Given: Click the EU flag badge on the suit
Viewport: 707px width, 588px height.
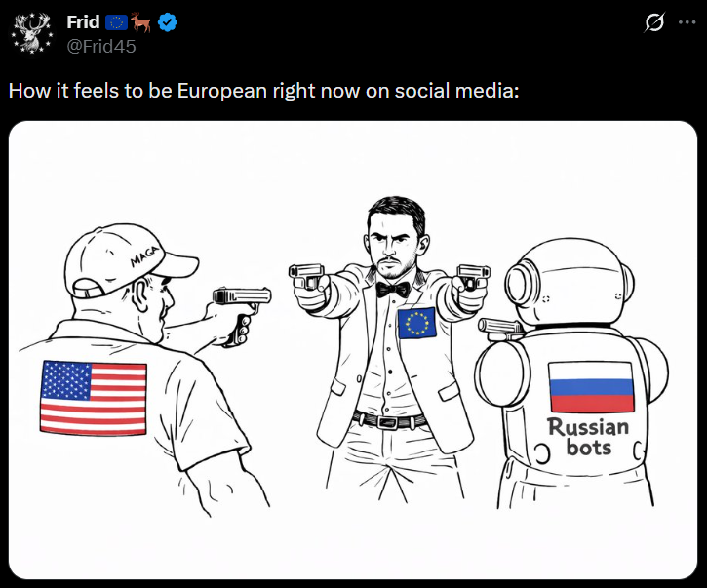Looking at the screenshot, I should [416, 323].
